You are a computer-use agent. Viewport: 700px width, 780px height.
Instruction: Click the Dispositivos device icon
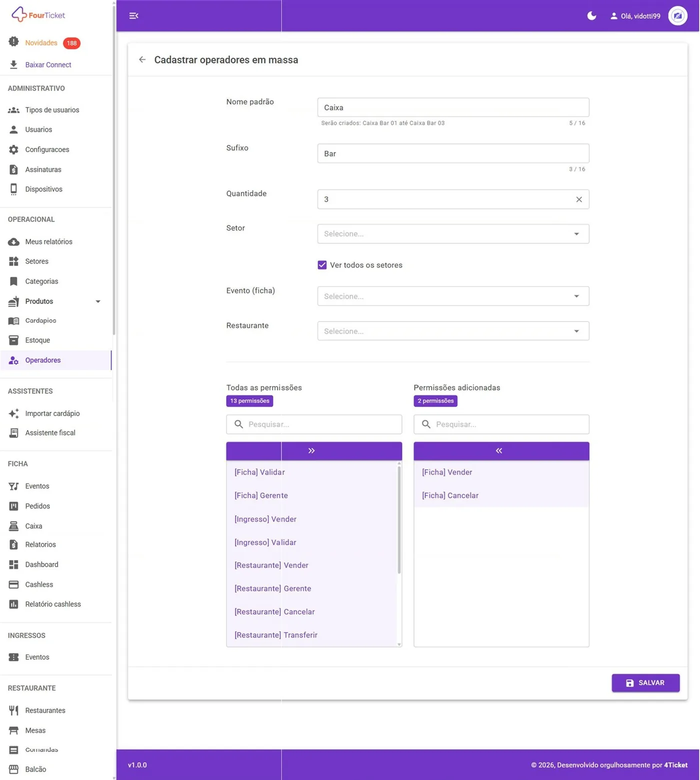pos(13,189)
